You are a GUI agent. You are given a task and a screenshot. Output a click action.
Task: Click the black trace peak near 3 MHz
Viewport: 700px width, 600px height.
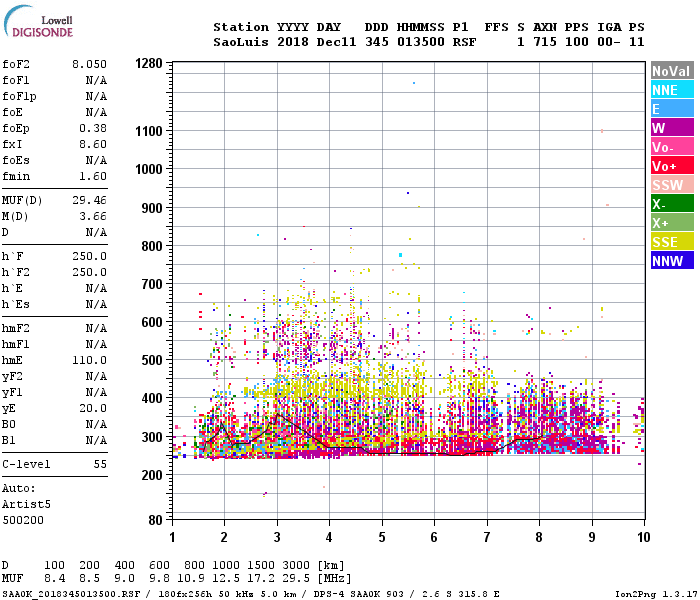[278, 414]
